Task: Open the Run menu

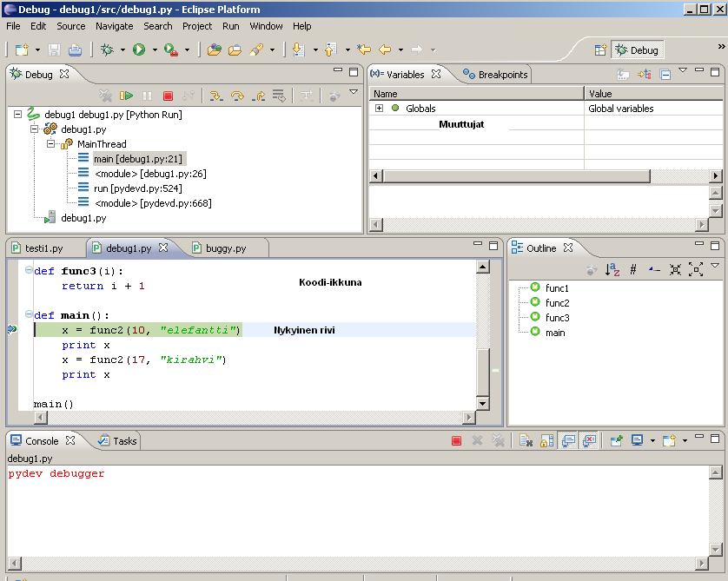Action: coord(230,26)
